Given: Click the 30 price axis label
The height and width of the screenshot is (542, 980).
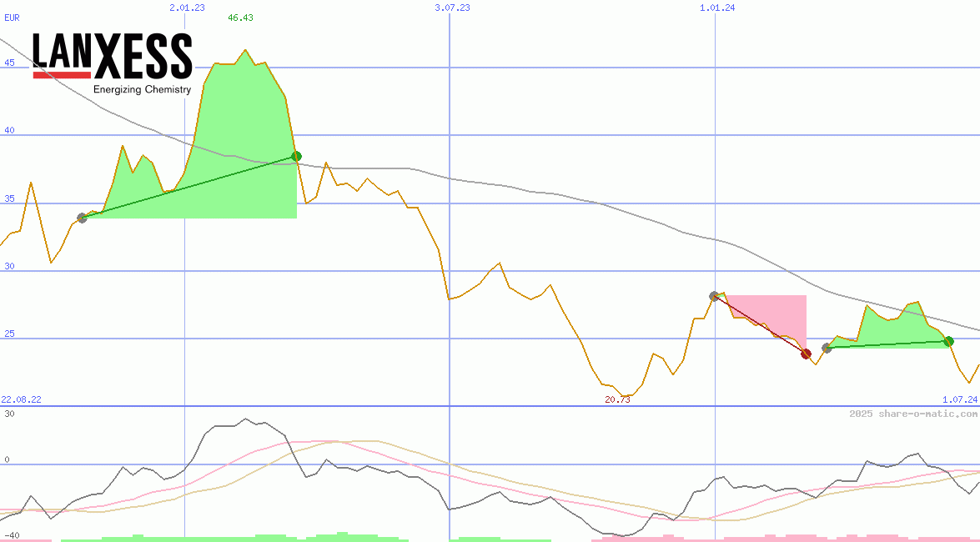Looking at the screenshot, I should (9, 266).
